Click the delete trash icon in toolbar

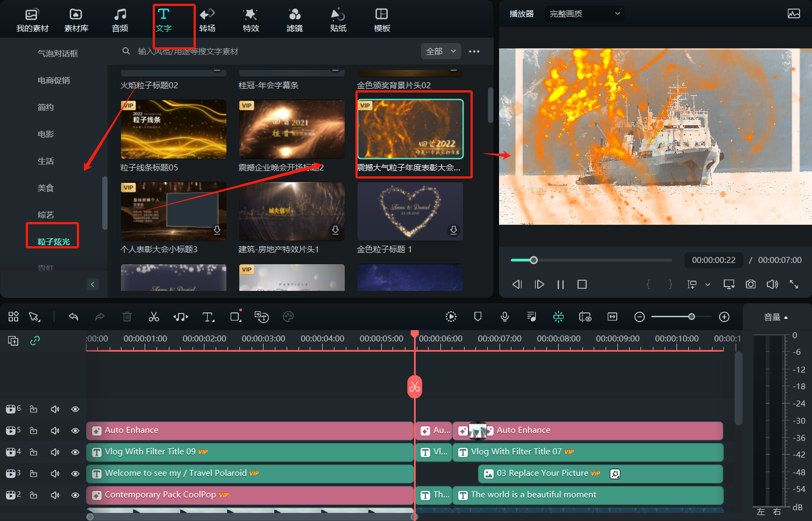pyautogui.click(x=127, y=317)
